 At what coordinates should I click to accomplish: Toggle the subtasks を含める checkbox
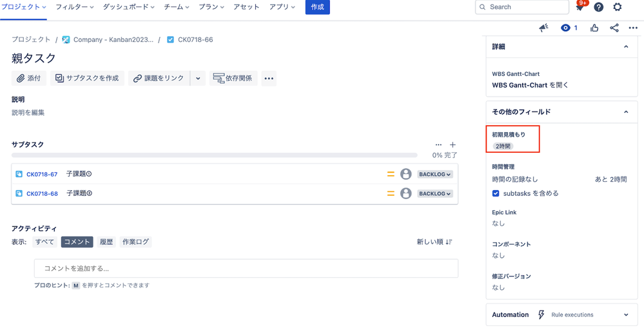coord(495,193)
